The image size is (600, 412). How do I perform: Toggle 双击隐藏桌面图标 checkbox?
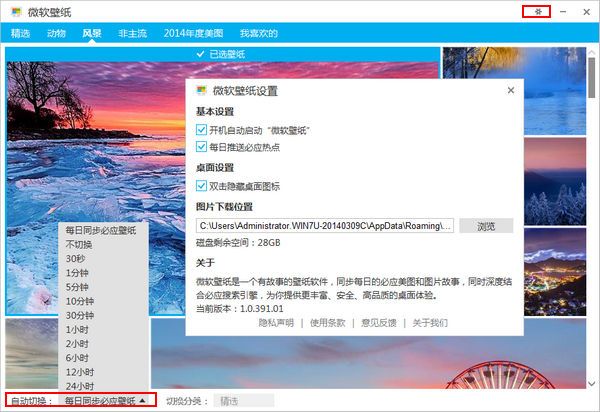pos(201,186)
